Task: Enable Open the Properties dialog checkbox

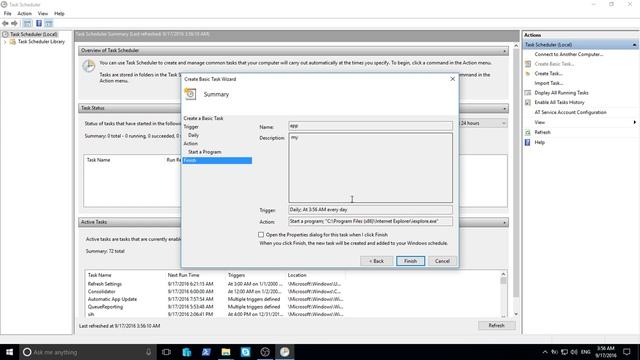Action: [x=261, y=235]
